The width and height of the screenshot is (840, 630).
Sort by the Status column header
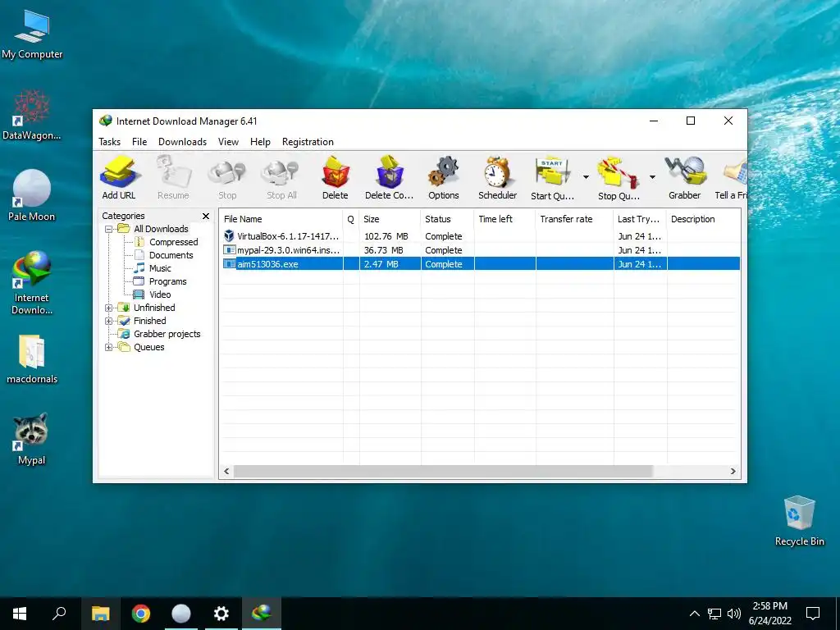[447, 219]
